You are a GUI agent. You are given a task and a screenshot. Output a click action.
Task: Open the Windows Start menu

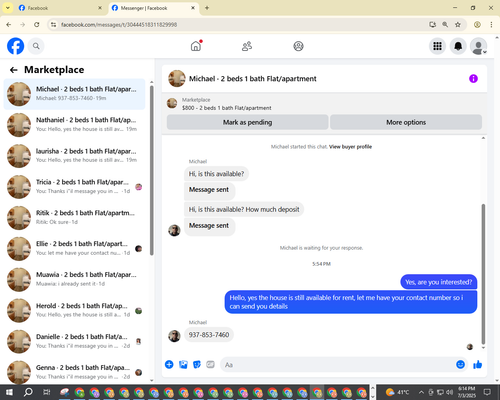tap(9, 392)
